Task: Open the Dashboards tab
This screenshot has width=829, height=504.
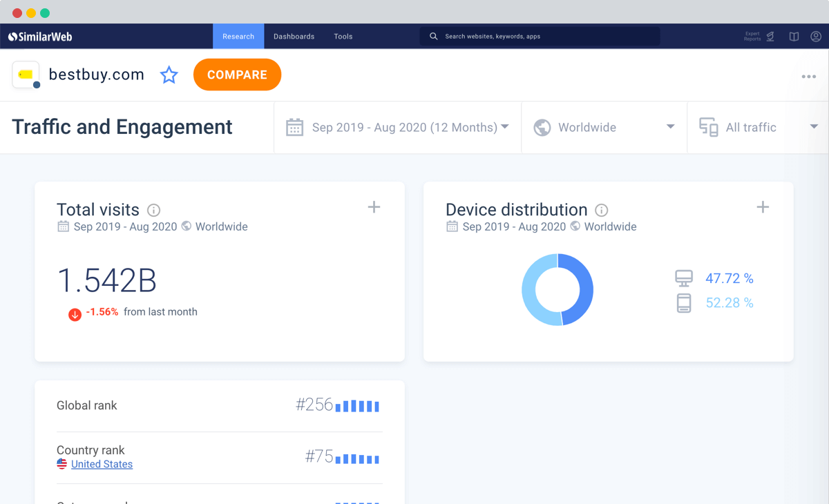Action: point(294,37)
